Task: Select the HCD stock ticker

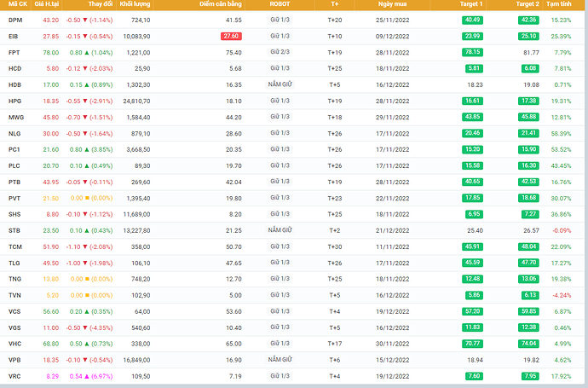Action: point(15,69)
